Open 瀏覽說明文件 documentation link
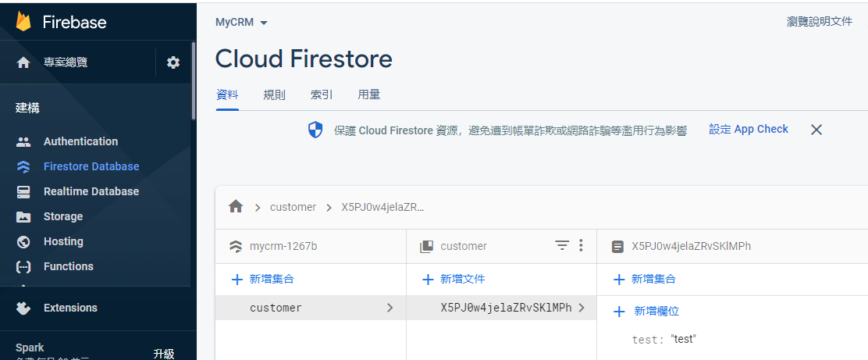 pos(820,22)
